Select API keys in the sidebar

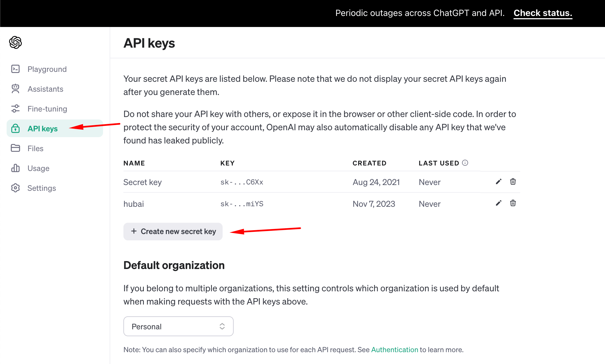click(x=55, y=128)
